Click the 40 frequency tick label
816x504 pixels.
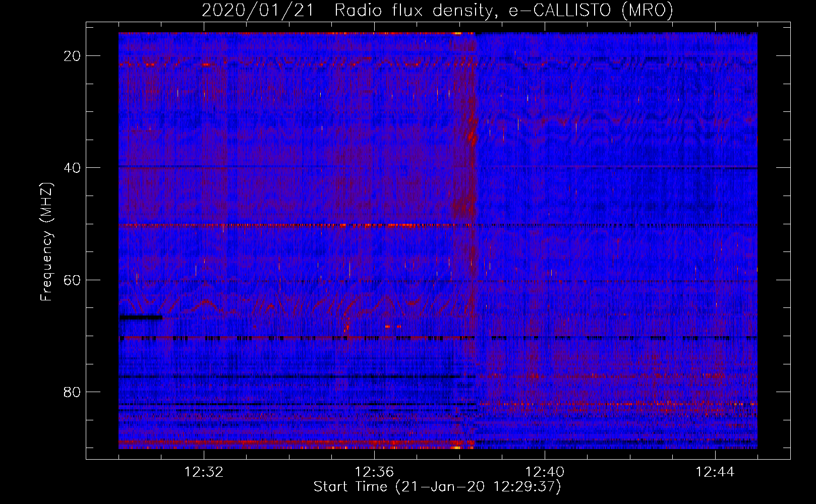72,167
